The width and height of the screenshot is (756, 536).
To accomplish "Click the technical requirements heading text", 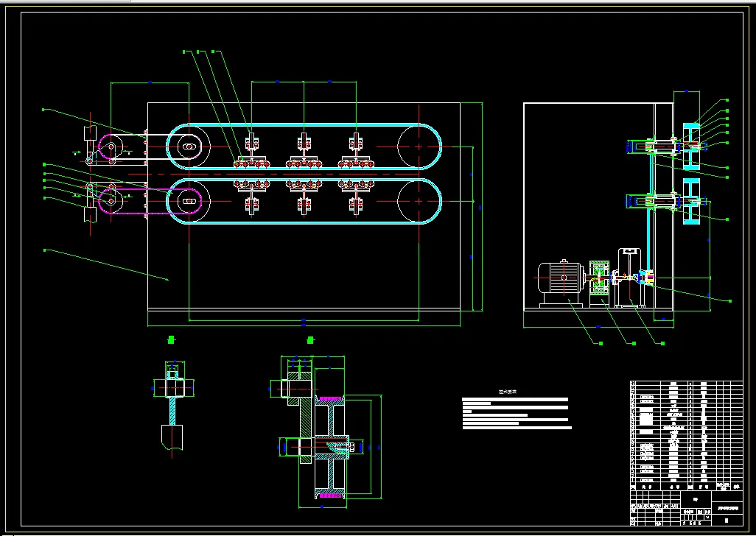I will [508, 392].
